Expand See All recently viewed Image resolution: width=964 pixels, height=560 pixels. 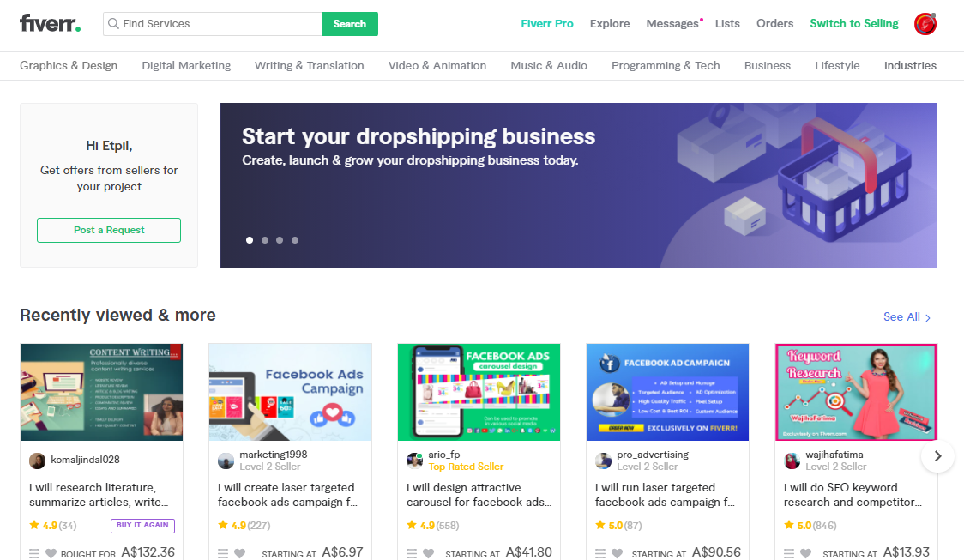tap(907, 316)
